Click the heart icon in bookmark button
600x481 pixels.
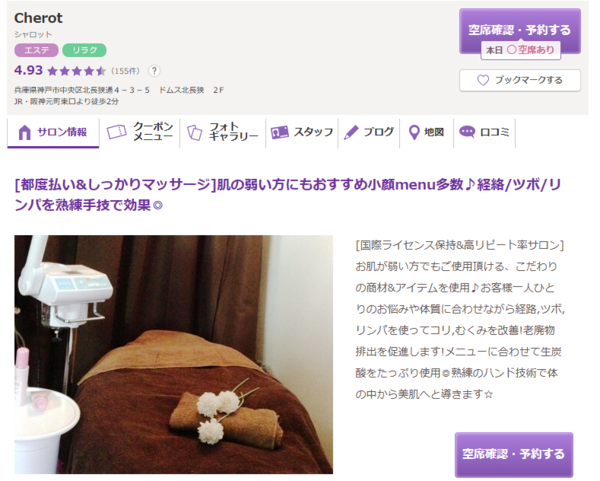(x=483, y=80)
